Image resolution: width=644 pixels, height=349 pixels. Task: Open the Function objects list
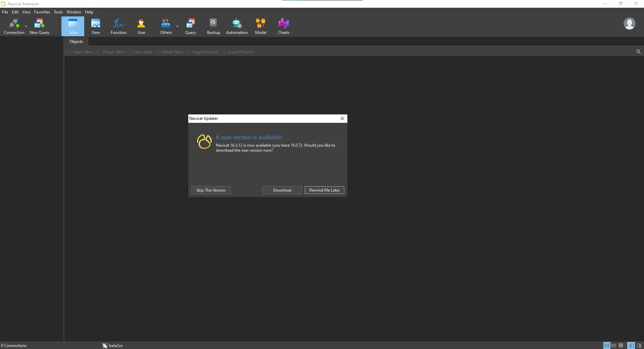point(118,27)
